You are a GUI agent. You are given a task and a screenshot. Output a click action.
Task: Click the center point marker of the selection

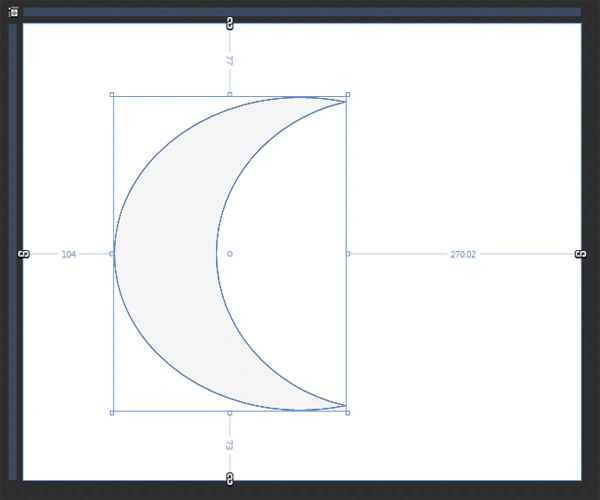pos(230,254)
